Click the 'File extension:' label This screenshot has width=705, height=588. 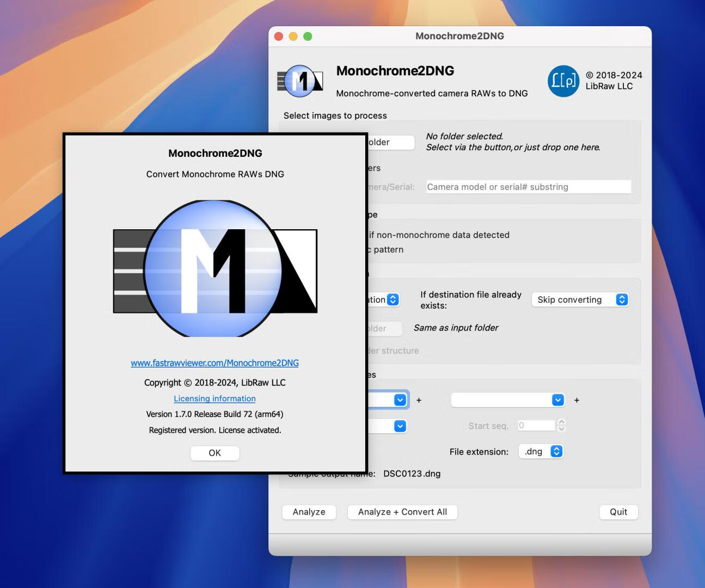(x=479, y=452)
